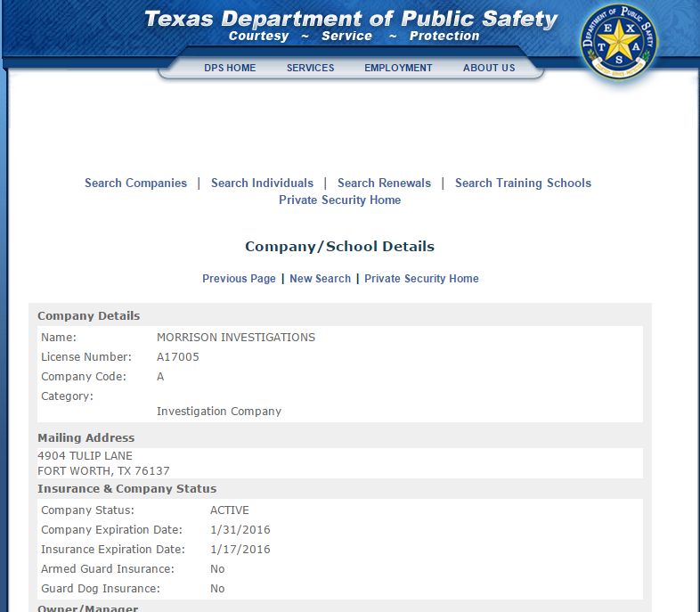Select the Mailing Address section header
The image size is (700, 612).
pos(85,438)
